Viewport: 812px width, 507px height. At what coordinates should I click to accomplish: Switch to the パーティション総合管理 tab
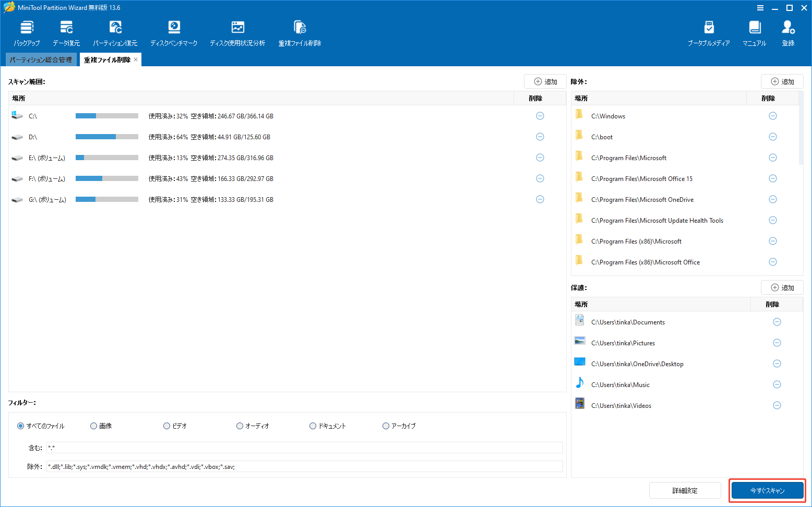(x=41, y=59)
